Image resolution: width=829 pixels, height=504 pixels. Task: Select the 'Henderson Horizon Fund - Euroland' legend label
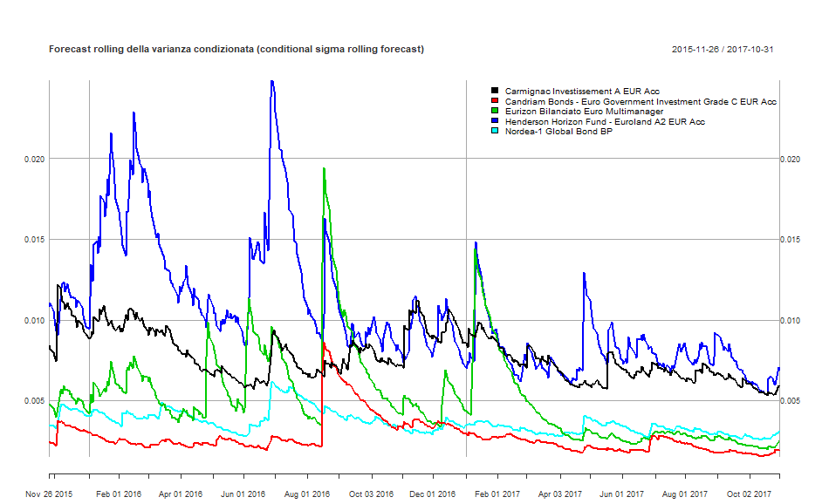pos(605,121)
